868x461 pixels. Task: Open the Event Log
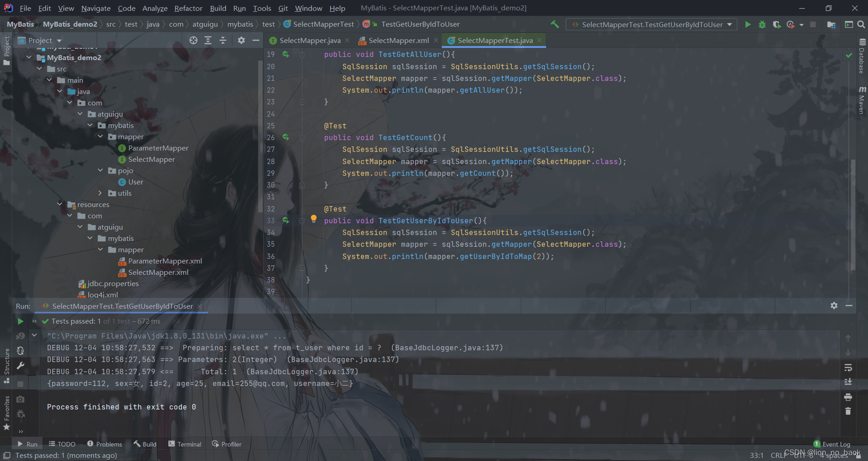point(832,444)
